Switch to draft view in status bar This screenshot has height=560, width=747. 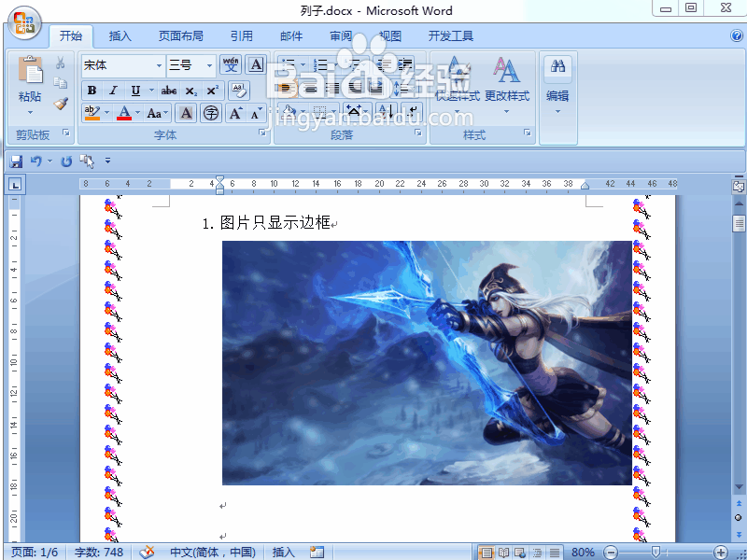coord(554,553)
